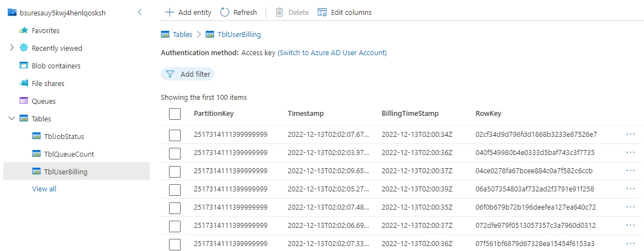Open Blob containers from the sidebar
The height and width of the screenshot is (251, 644).
[56, 66]
